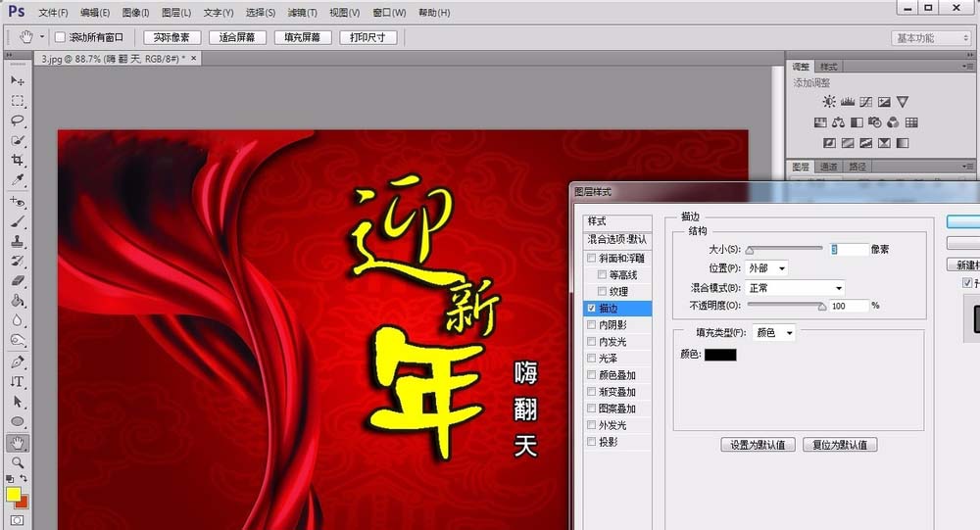Add a Color Balance adjustment
The height and width of the screenshot is (530, 980).
click(838, 122)
